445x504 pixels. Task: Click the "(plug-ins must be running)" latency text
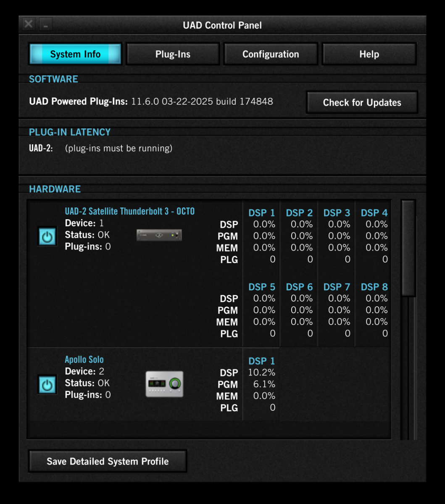(118, 148)
